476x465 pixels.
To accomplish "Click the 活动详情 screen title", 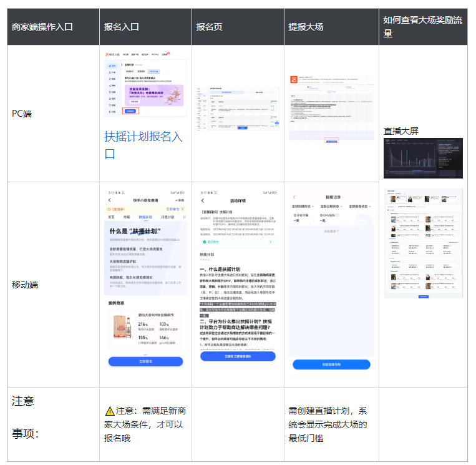I will [x=238, y=201].
